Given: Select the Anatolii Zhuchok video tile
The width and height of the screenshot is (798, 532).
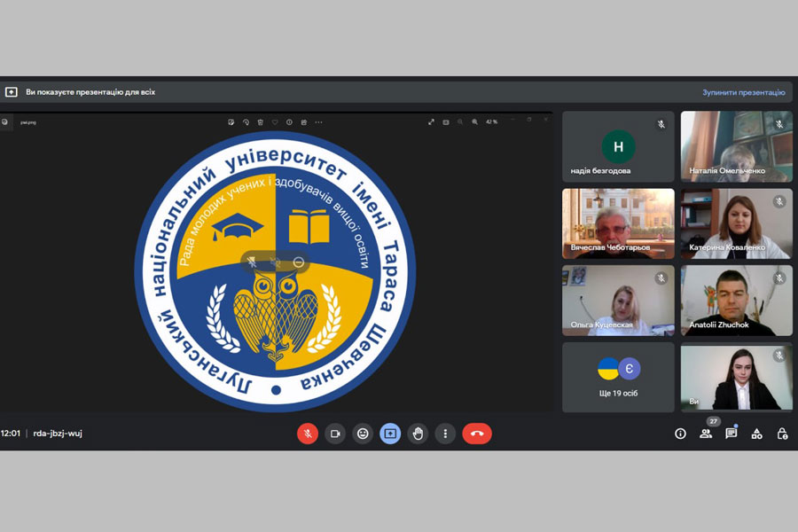Looking at the screenshot, I should pos(737,301).
